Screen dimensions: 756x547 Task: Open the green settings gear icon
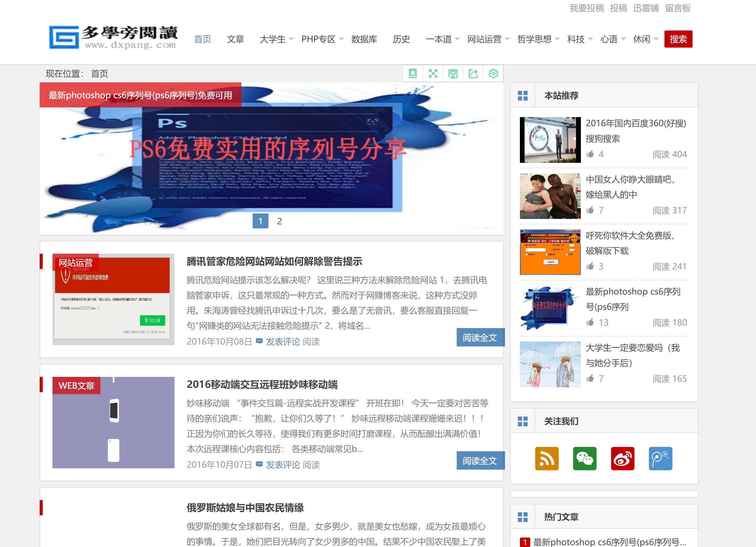pyautogui.click(x=493, y=73)
